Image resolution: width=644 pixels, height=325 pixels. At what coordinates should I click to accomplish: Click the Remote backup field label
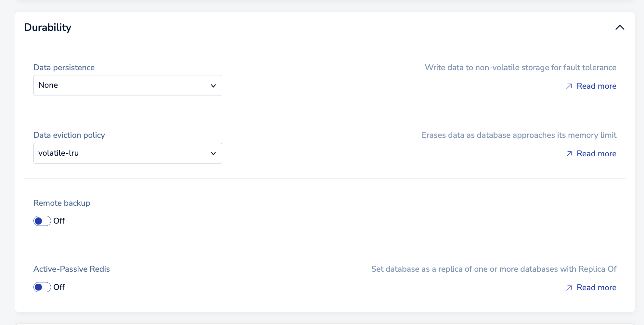pyautogui.click(x=62, y=203)
